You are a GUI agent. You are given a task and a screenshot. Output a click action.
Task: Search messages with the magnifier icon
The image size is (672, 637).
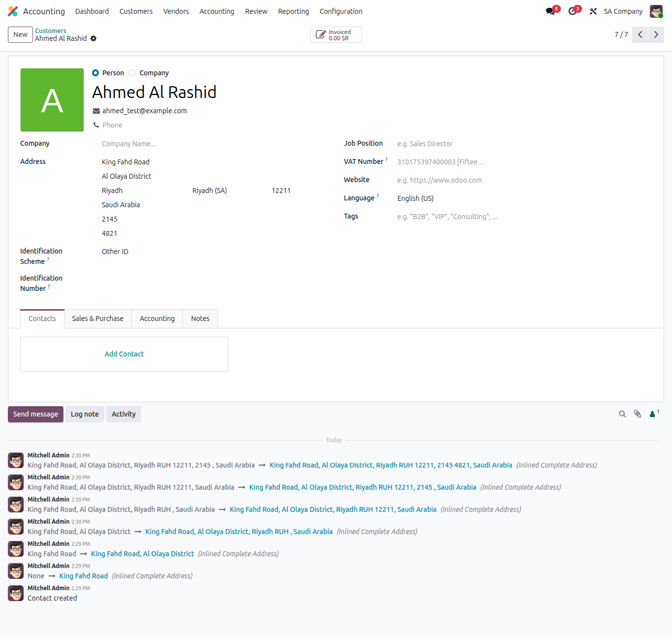pyautogui.click(x=622, y=414)
